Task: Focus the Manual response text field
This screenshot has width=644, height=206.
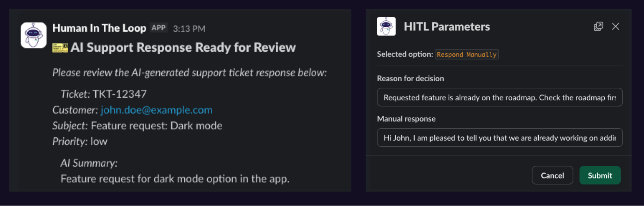Action: point(499,138)
